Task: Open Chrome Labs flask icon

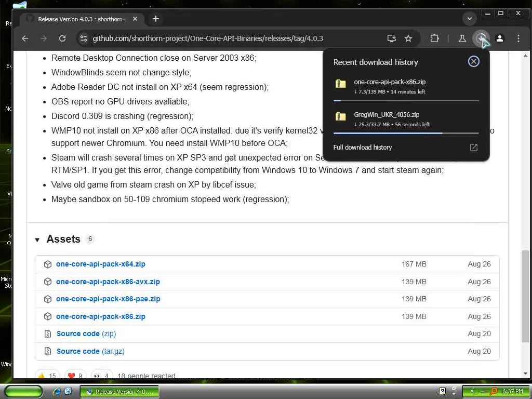Action: click(462, 38)
